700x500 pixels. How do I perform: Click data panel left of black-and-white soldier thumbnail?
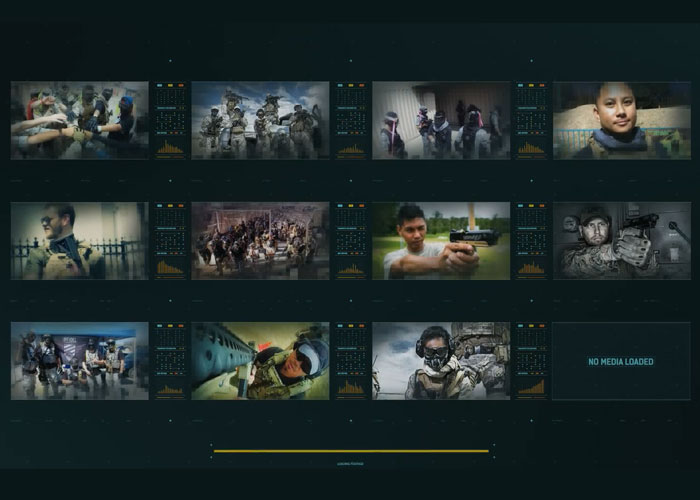click(531, 241)
